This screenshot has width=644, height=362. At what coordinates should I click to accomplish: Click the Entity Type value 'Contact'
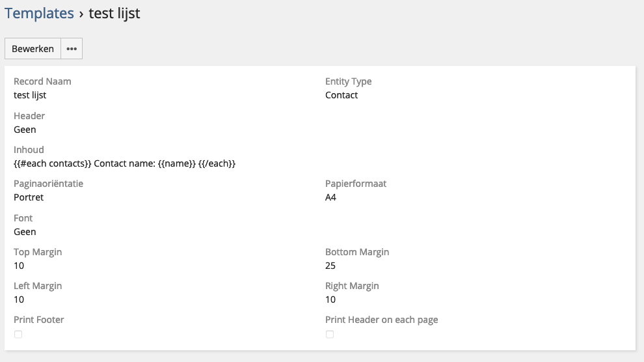342,95
